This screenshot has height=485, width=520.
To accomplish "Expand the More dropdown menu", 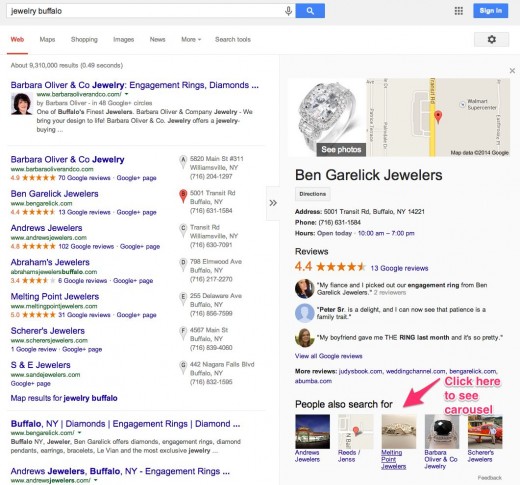I will point(191,39).
